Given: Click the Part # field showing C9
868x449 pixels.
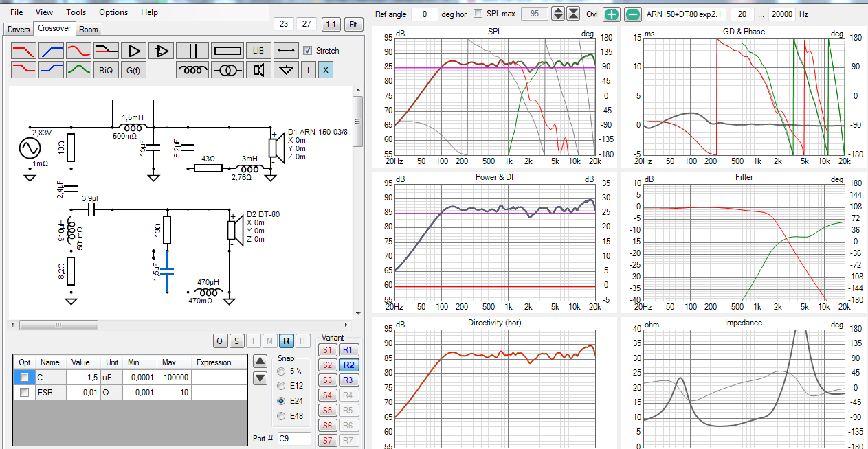Looking at the screenshot, I should click(x=293, y=439).
